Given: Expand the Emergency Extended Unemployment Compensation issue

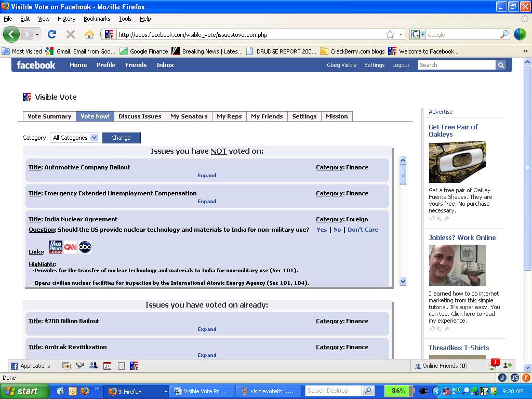Looking at the screenshot, I should pyautogui.click(x=207, y=201).
